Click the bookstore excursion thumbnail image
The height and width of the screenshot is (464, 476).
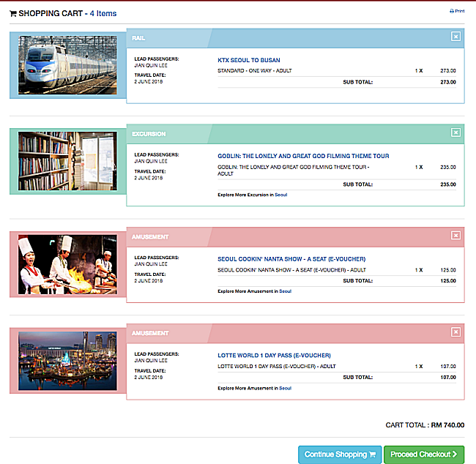click(67, 161)
